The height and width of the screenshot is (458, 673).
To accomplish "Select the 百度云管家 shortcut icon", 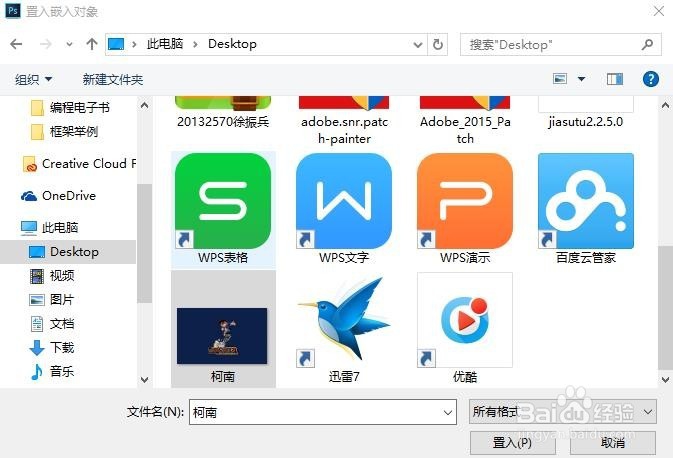I will pos(586,201).
